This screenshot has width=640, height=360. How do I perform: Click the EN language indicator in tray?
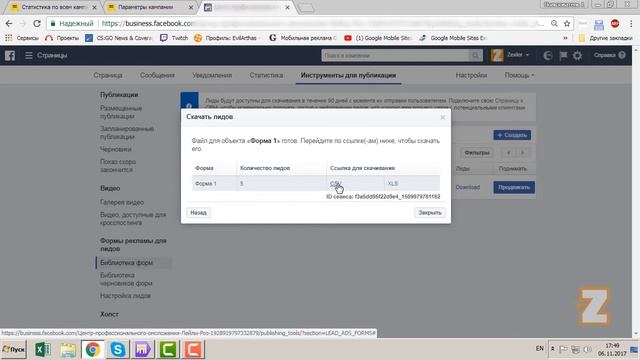tap(540, 349)
